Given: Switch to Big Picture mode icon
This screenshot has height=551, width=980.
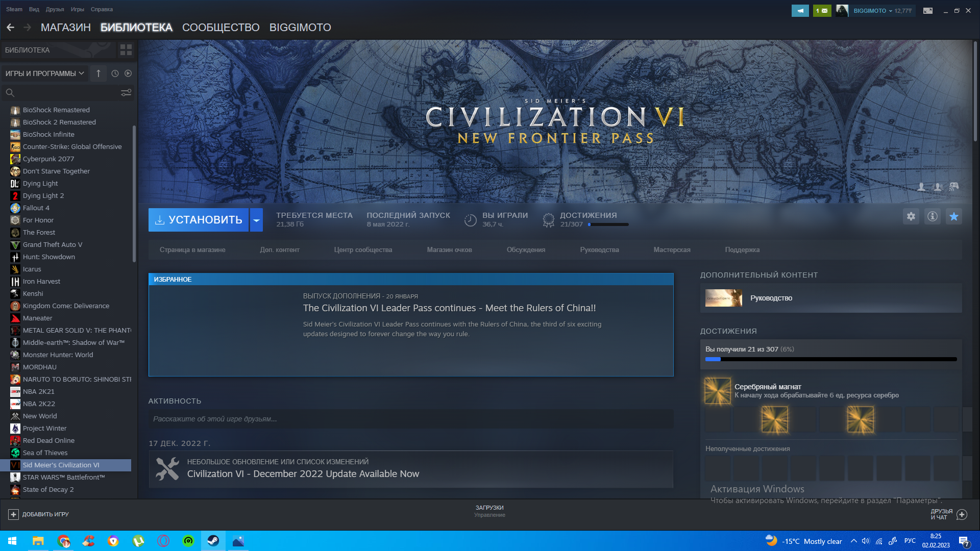Looking at the screenshot, I should 928,11.
